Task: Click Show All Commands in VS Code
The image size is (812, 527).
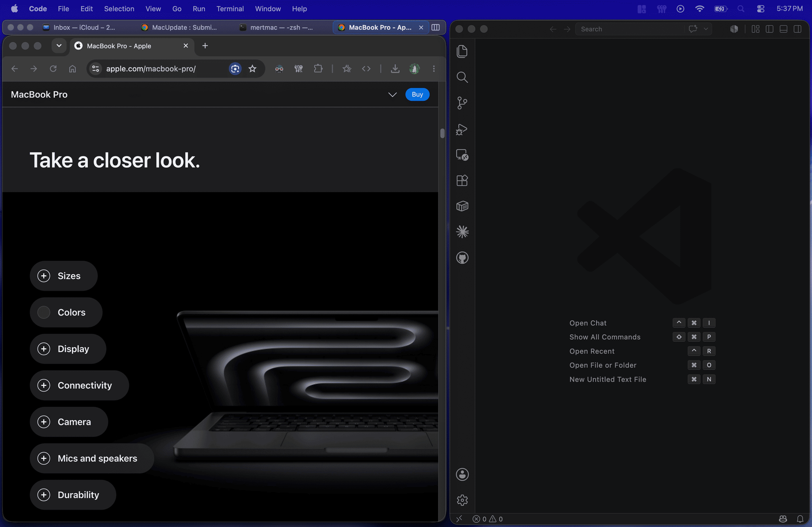Action: (605, 337)
